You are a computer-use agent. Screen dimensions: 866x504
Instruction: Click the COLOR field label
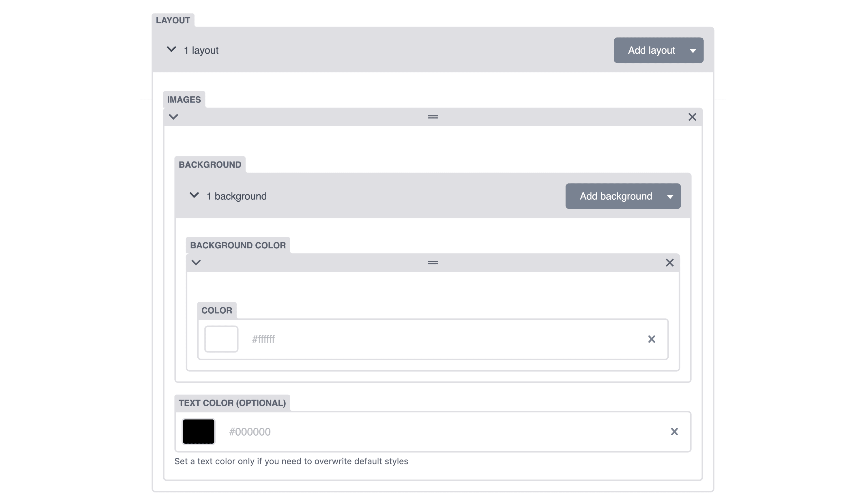[216, 310]
